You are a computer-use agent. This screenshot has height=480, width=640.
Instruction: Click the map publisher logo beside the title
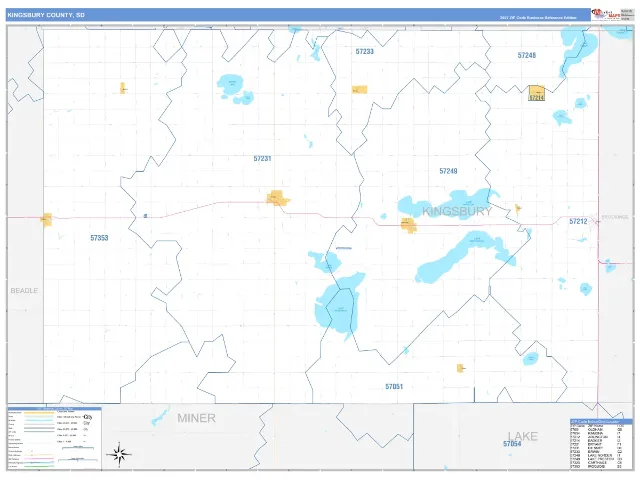(x=606, y=14)
